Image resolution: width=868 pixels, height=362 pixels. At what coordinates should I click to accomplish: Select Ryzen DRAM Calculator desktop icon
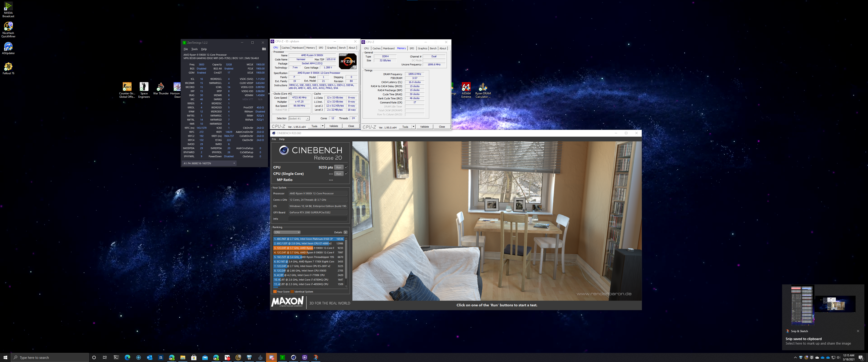click(483, 90)
